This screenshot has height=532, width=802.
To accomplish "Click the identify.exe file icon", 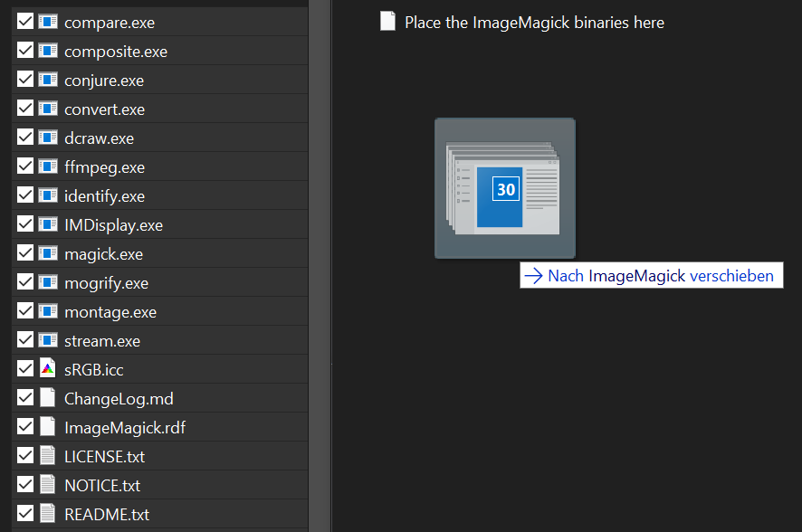I will (x=48, y=195).
